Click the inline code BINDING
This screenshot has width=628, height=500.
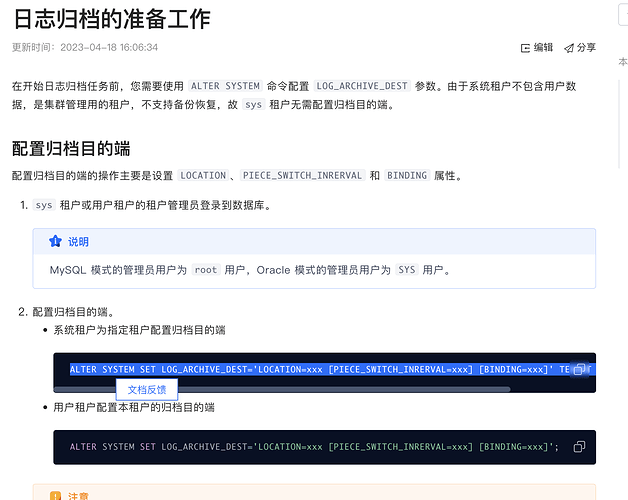pyautogui.click(x=407, y=175)
